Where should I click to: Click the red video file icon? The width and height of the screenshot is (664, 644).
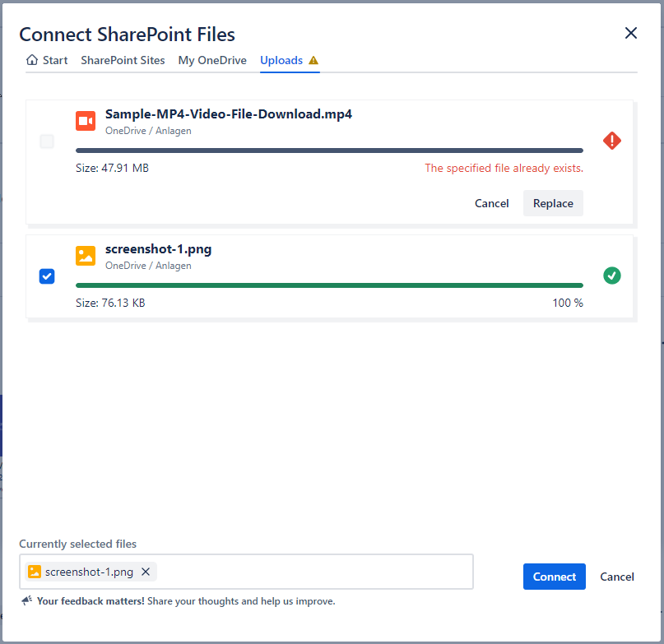pyautogui.click(x=86, y=121)
